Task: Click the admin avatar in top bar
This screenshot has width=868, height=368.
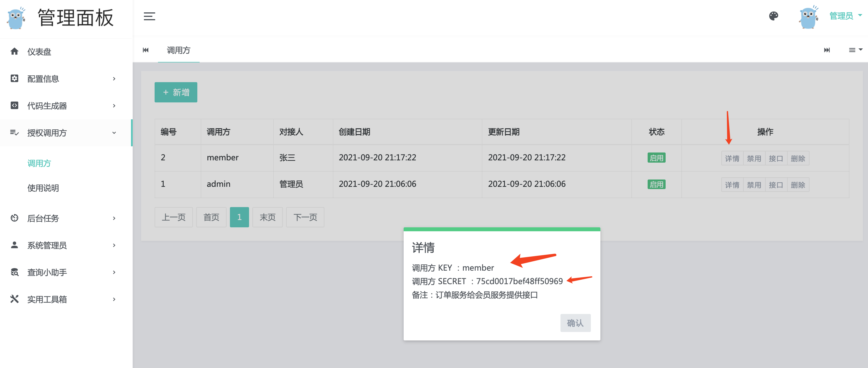Action: click(x=808, y=17)
